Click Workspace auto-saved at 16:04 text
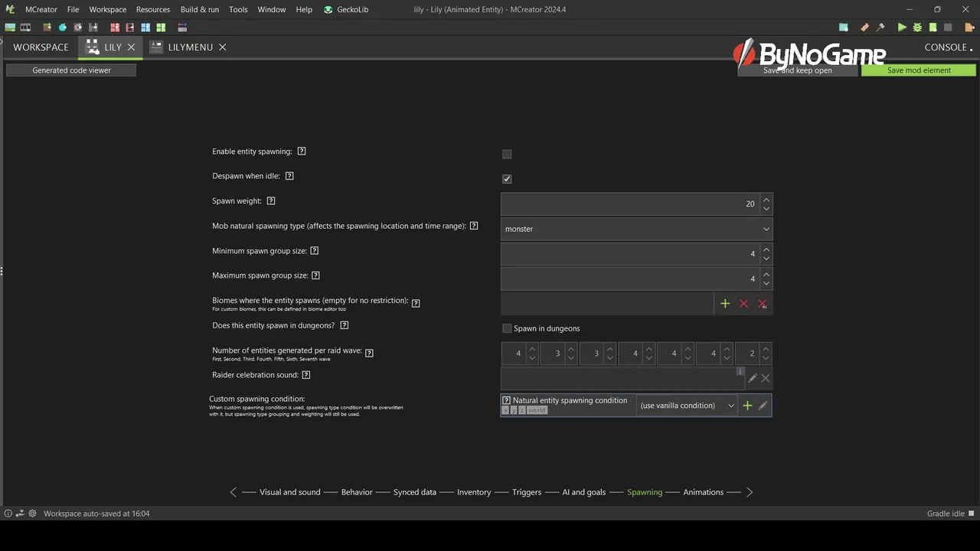 [96, 514]
